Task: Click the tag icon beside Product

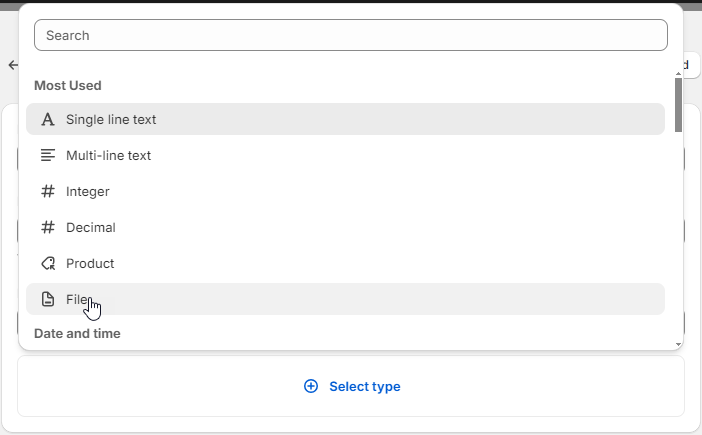Action: click(48, 263)
